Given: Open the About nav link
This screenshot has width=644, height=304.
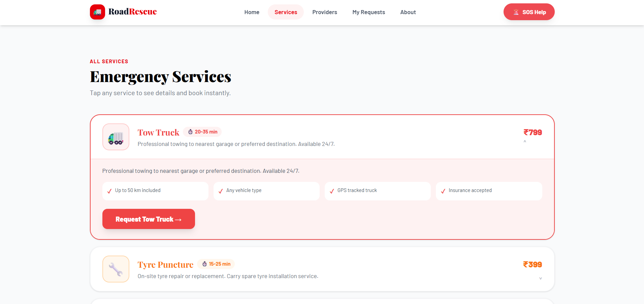Looking at the screenshot, I should 408,12.
